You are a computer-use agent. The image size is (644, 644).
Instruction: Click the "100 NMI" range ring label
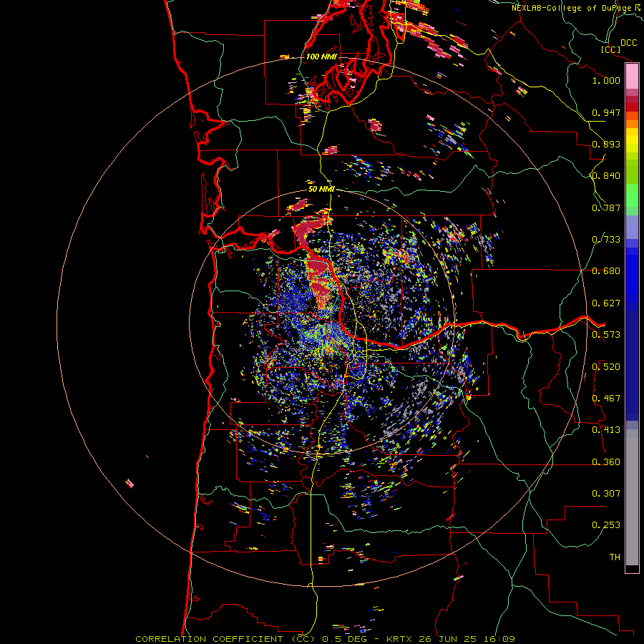pyautogui.click(x=321, y=57)
